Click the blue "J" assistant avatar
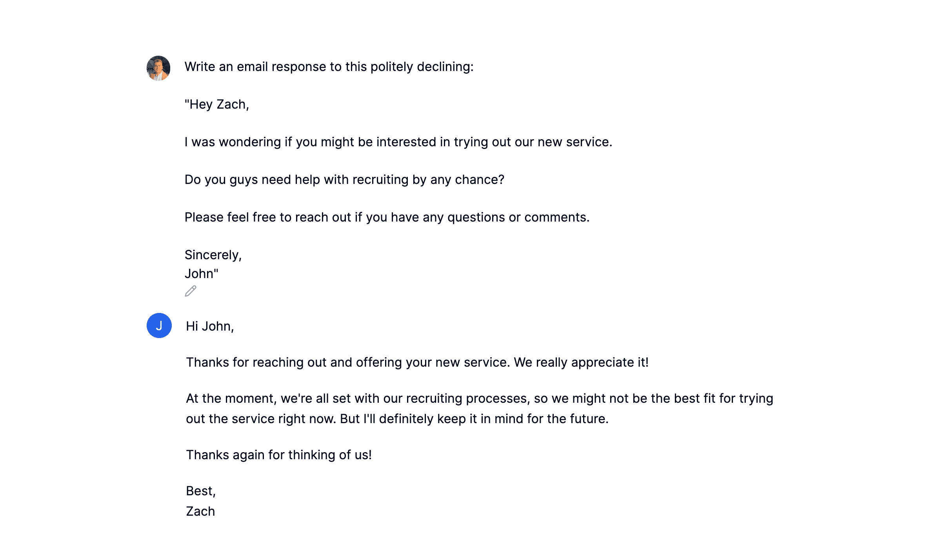 click(159, 325)
